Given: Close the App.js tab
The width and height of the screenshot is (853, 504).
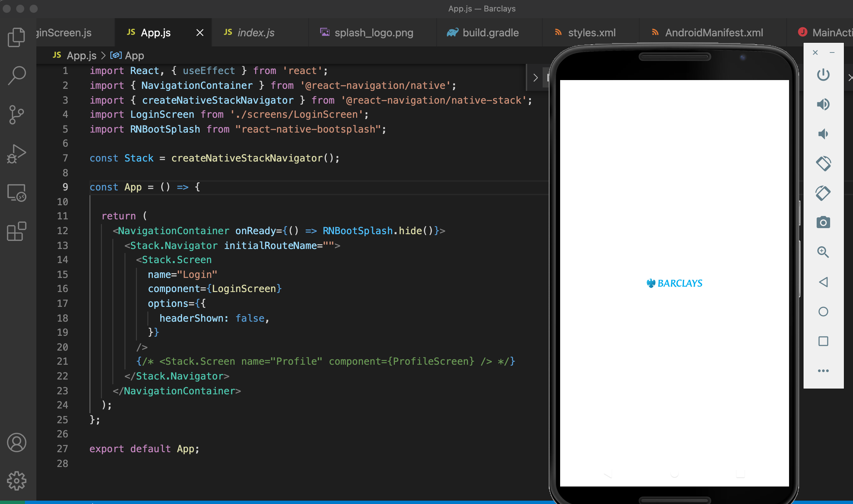Looking at the screenshot, I should tap(200, 32).
